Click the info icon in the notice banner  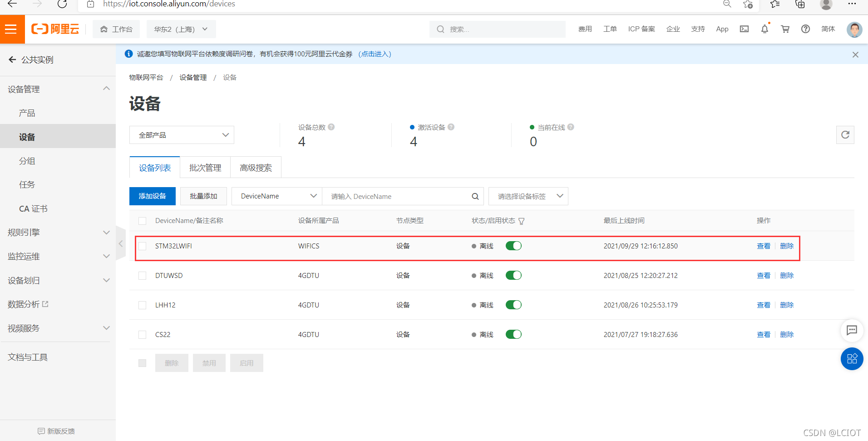pyautogui.click(x=128, y=54)
